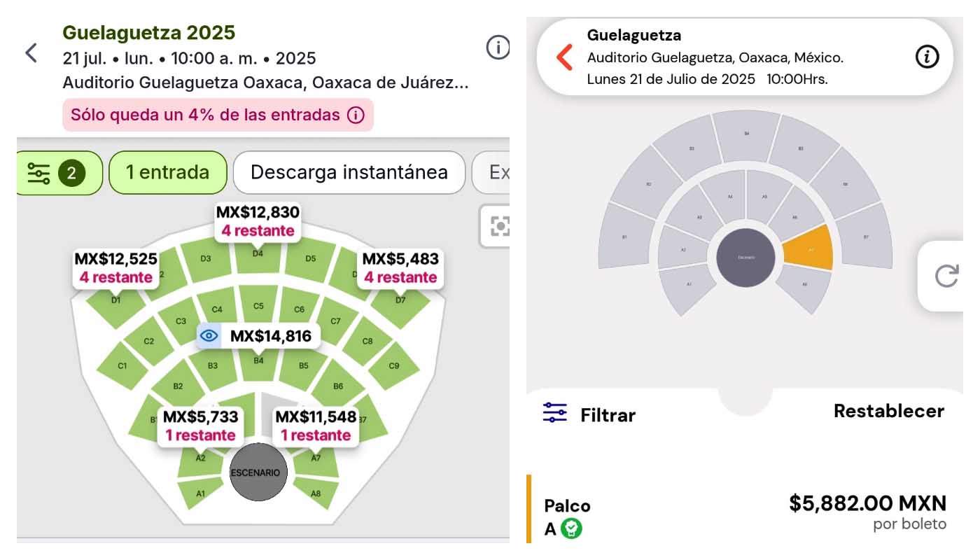The image size is (980, 560).
Task: Click the refresh map arrow icon
Action: 946,276
